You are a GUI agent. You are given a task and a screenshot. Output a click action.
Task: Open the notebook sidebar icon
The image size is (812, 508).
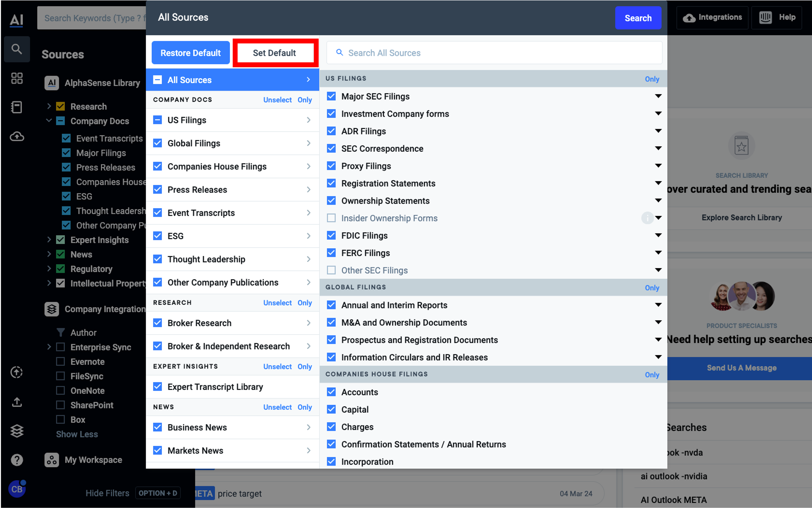point(16,107)
